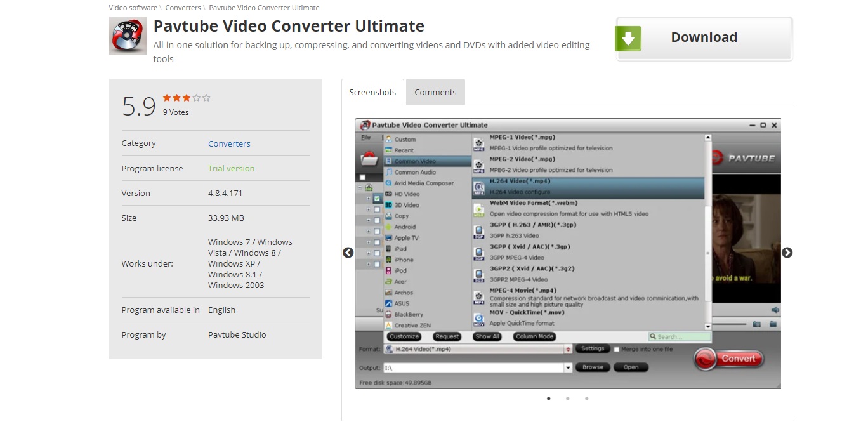Click the Pavtube app logo beside the title
Viewport: 868px width, 429px height.
[128, 36]
